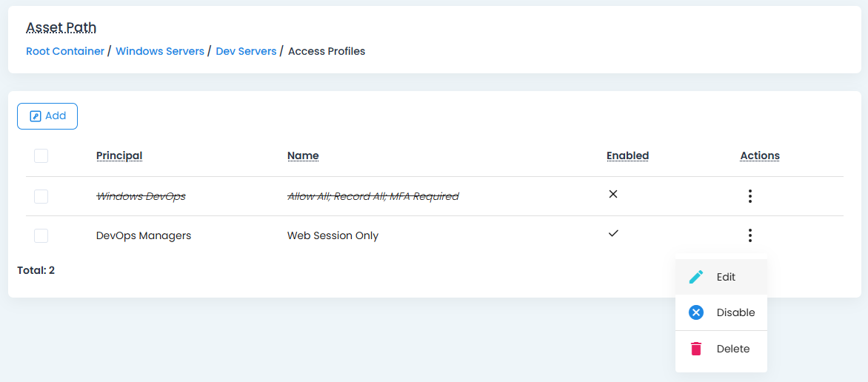Click the blue Disable circle icon
The height and width of the screenshot is (382, 868).
point(696,312)
